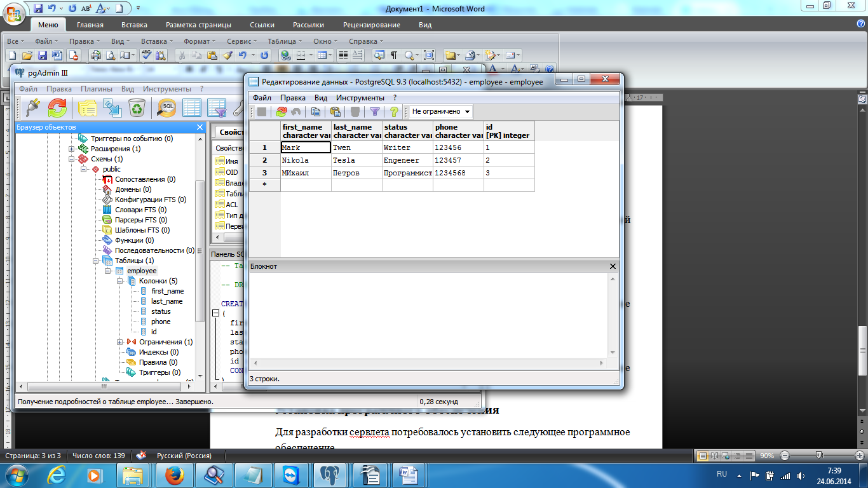Open Windows Start button

pos(15,475)
